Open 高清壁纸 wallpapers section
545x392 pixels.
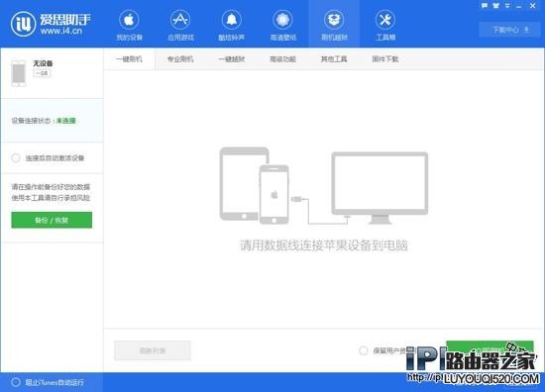283,25
